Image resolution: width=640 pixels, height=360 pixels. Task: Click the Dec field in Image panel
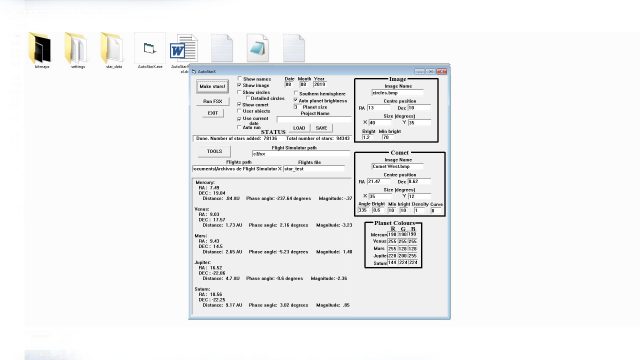(419, 108)
